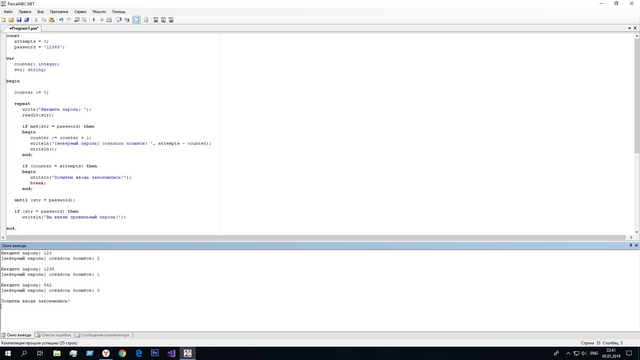This screenshot has height=360, width=640.
Task: Click the Paste icon in the toolbar
Action: tap(52, 20)
